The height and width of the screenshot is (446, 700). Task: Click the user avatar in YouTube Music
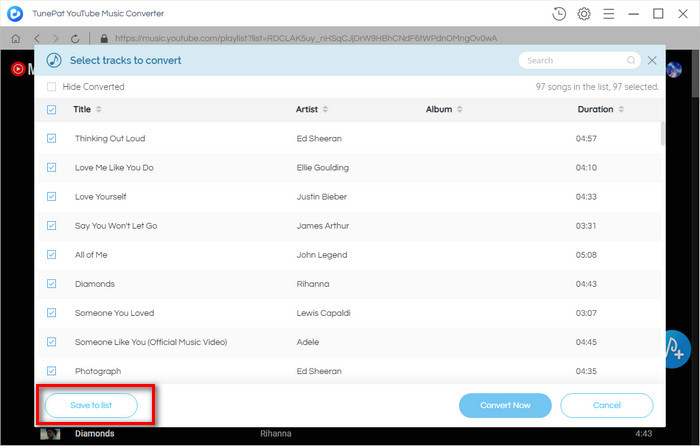(x=674, y=69)
